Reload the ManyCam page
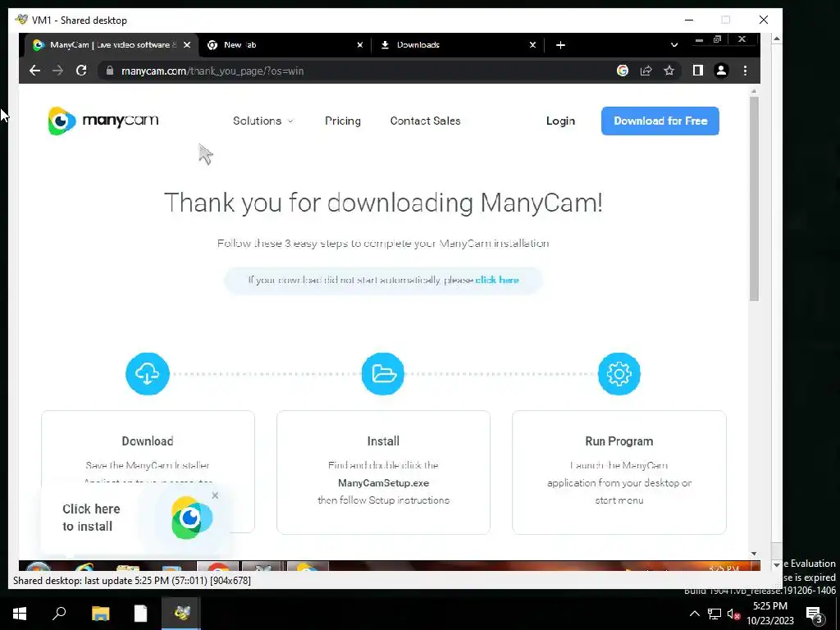 click(81, 71)
